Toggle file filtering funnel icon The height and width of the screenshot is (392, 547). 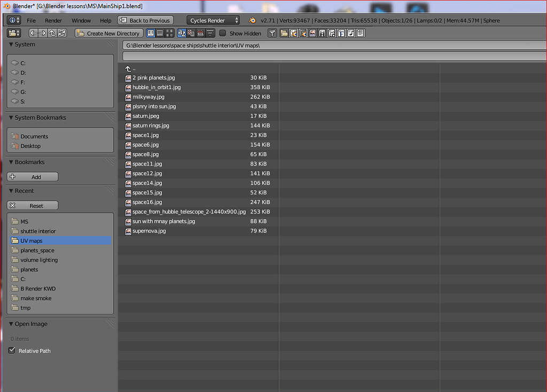tap(272, 33)
